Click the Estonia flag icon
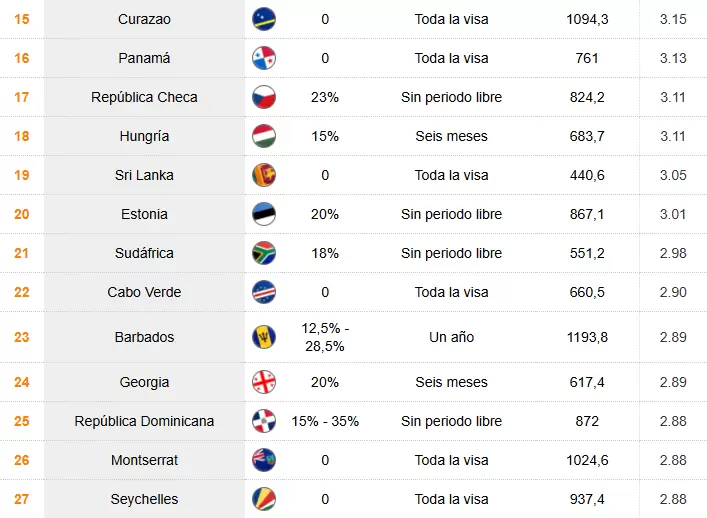The width and height of the screenshot is (707, 518). click(x=264, y=214)
